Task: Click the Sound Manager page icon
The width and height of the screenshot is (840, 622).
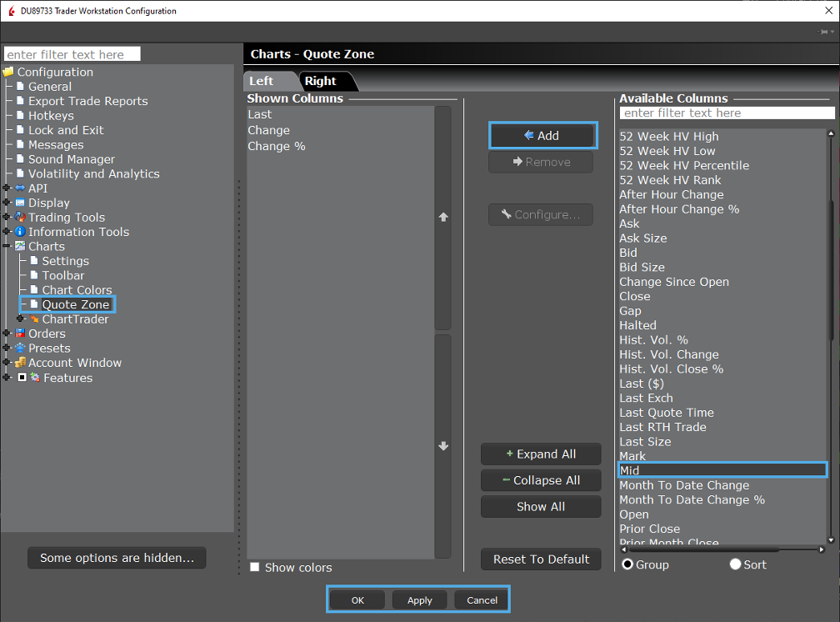Action: pos(20,159)
